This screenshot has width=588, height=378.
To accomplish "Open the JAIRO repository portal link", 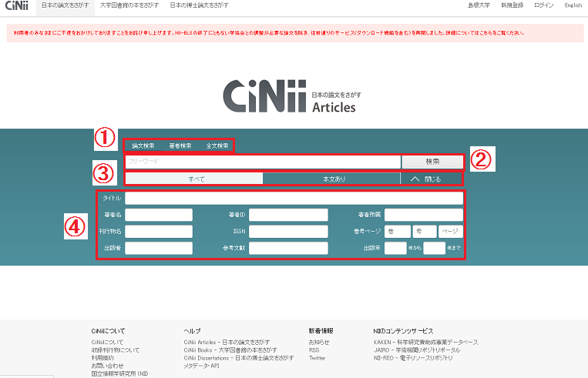I will tap(417, 350).
